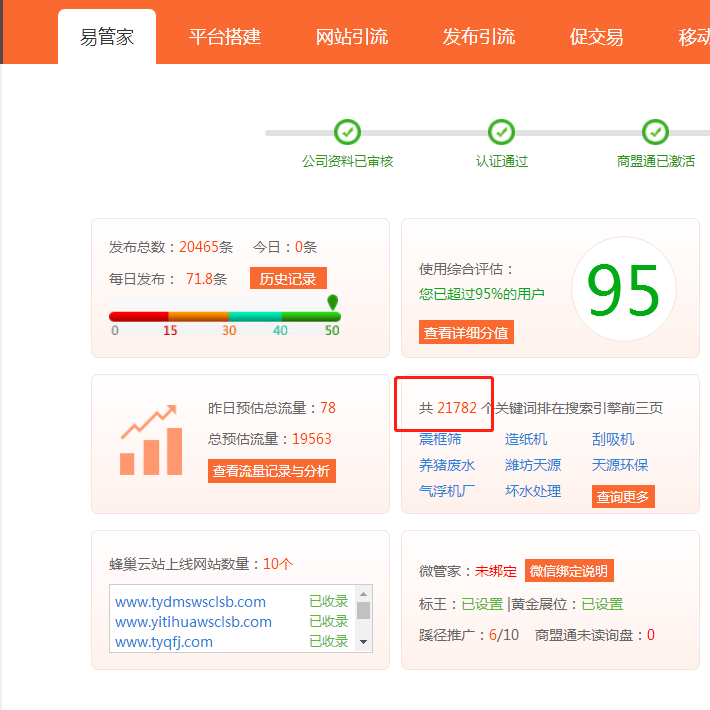Click the 历史记录 button
Image resolution: width=710 pixels, height=710 pixels.
288,279
